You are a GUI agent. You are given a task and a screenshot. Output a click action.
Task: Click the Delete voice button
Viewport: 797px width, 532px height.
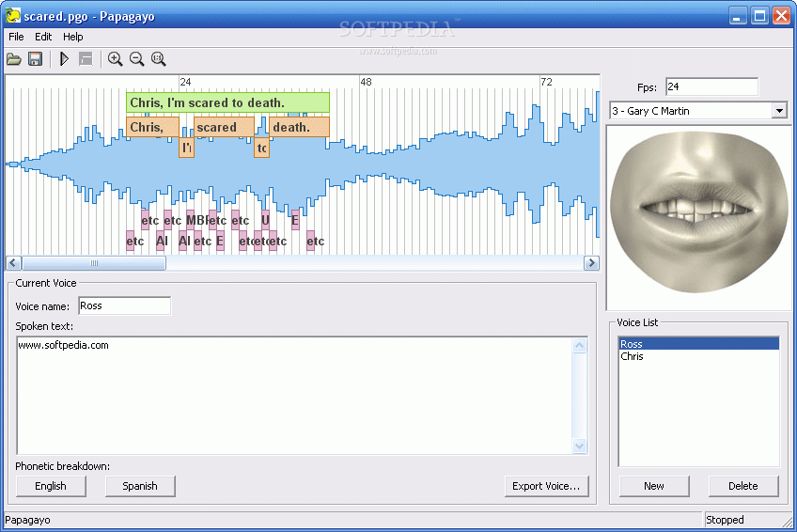(743, 486)
